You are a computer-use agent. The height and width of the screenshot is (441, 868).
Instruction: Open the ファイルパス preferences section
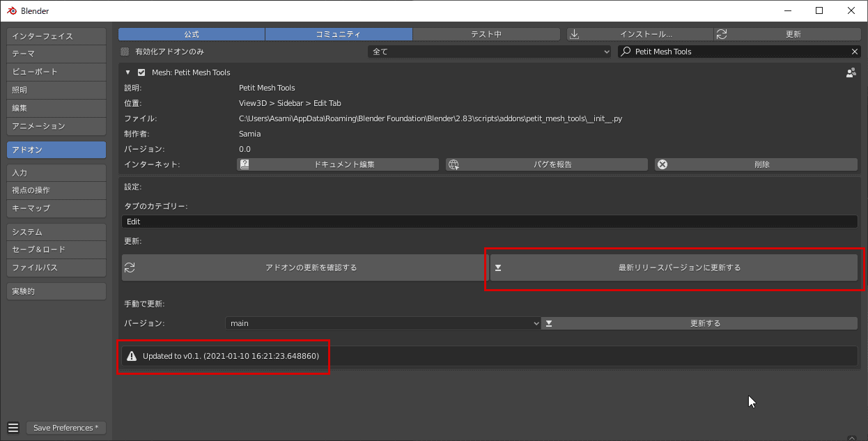56,268
